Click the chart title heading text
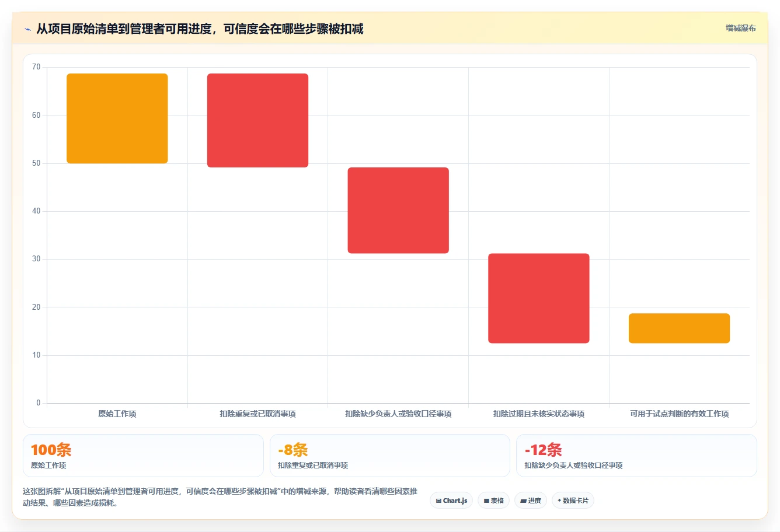 (200, 29)
